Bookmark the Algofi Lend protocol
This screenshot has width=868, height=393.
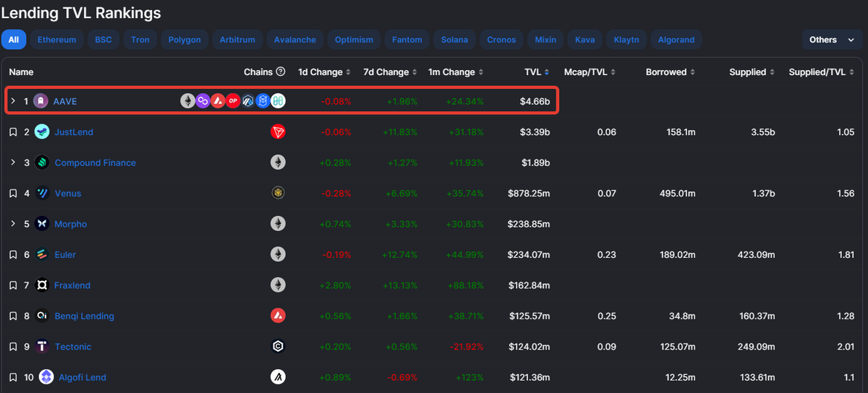(x=13, y=377)
